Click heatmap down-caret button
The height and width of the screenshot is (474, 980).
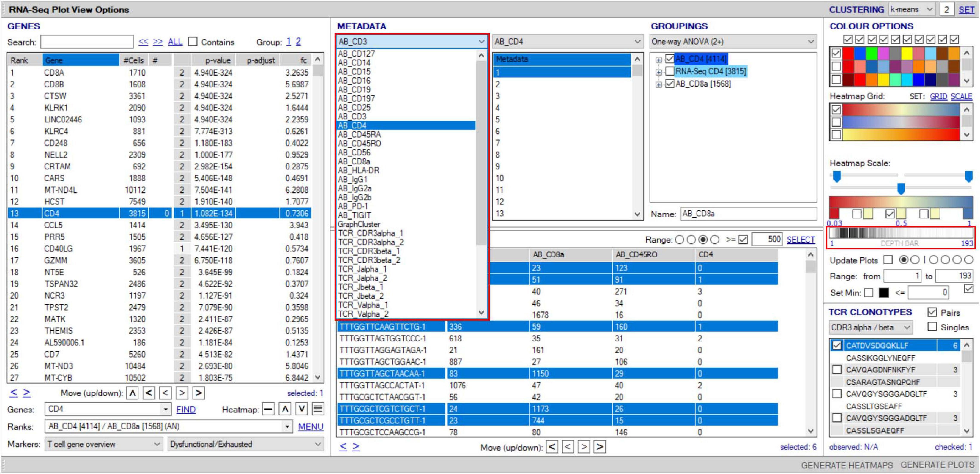301,409
